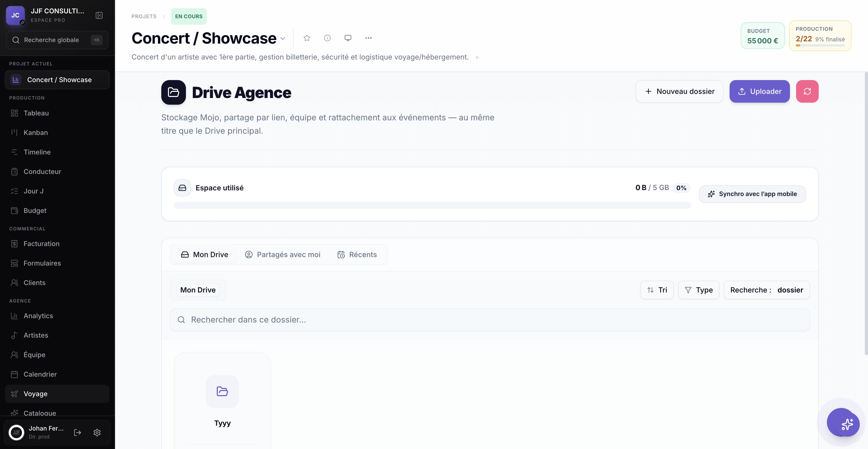Open the Tyyy folder
Image resolution: width=868 pixels, height=449 pixels.
tap(222, 401)
